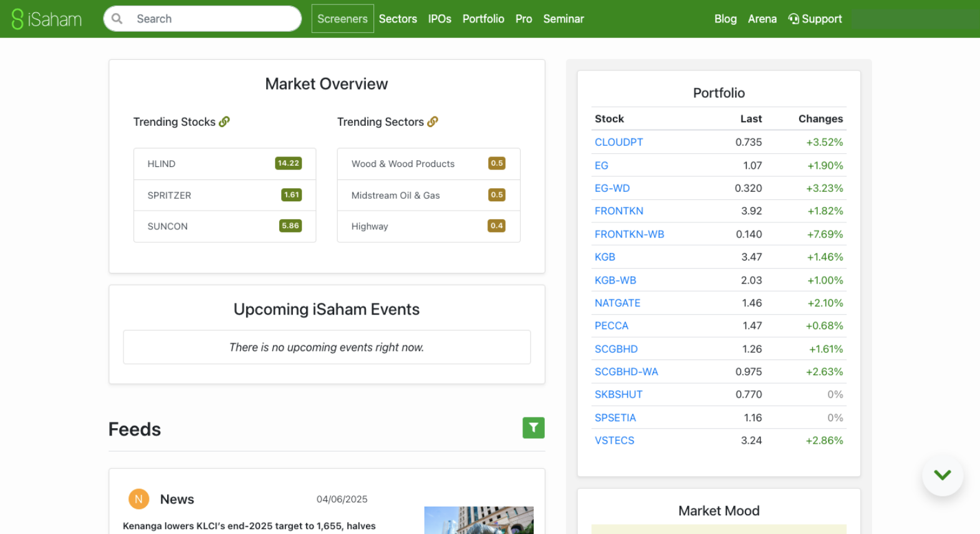
Task: Open NATGATE stock link
Action: (617, 303)
